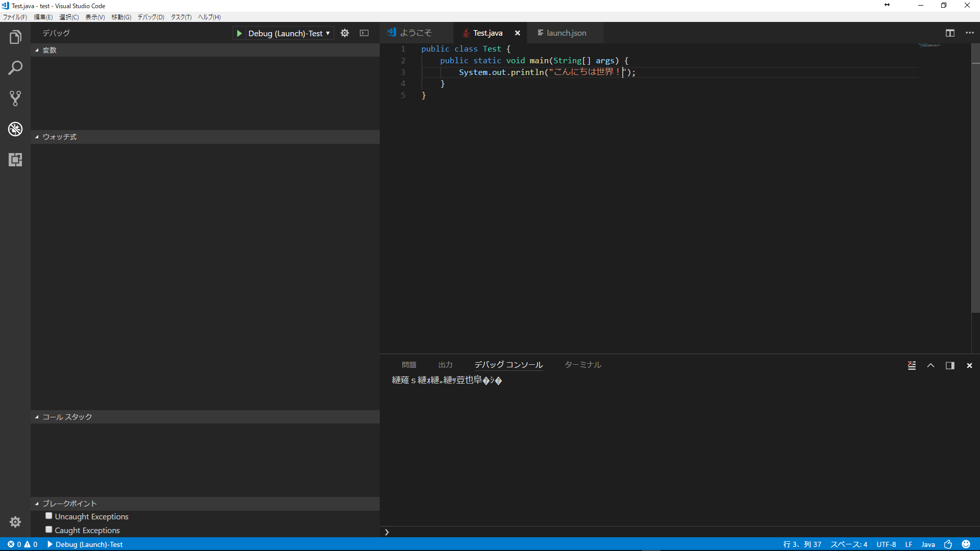
Task: Open the Manage gear at bottom of activity bar
Action: [x=15, y=522]
